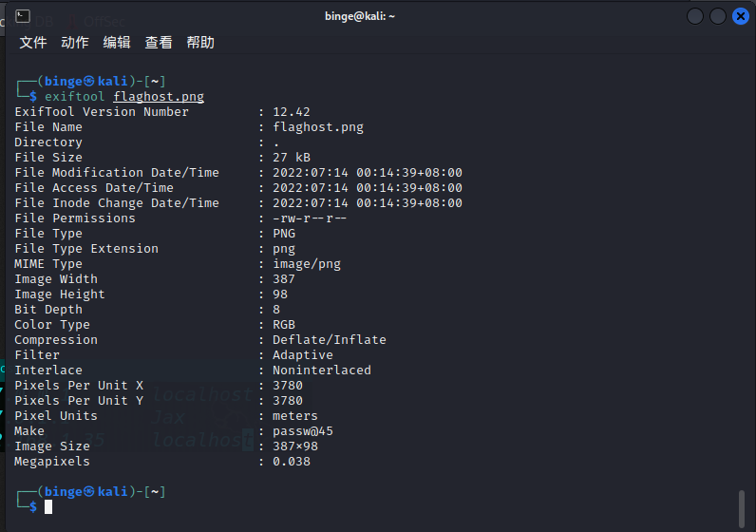Image resolution: width=756 pixels, height=532 pixels.
Task: Open the 动作 menu
Action: pyautogui.click(x=75, y=43)
